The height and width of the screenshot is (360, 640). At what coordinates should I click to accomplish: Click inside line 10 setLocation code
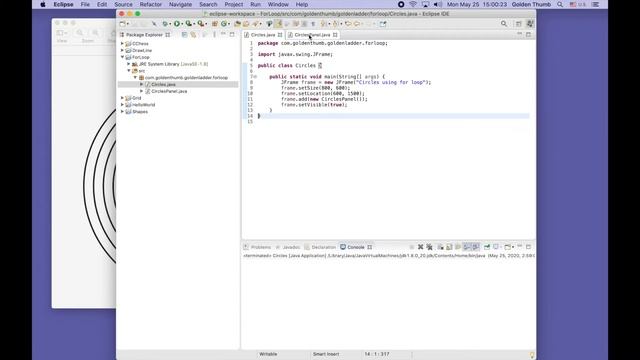[x=322, y=93]
